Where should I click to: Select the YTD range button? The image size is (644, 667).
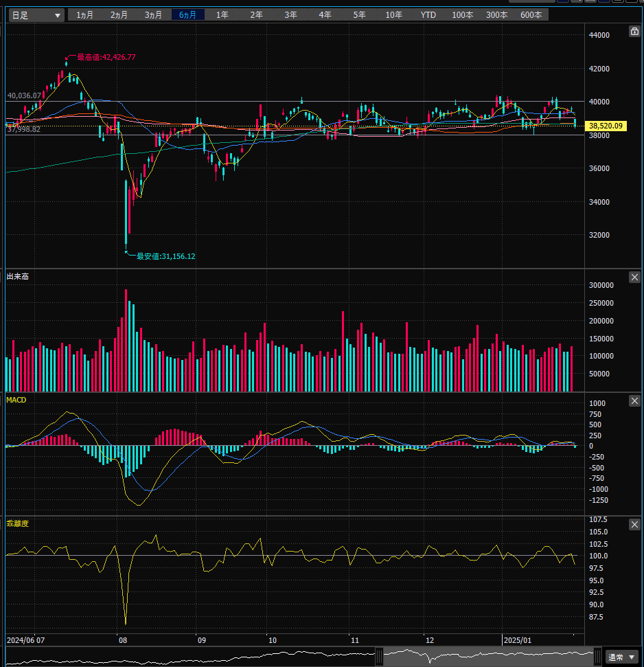[428, 15]
